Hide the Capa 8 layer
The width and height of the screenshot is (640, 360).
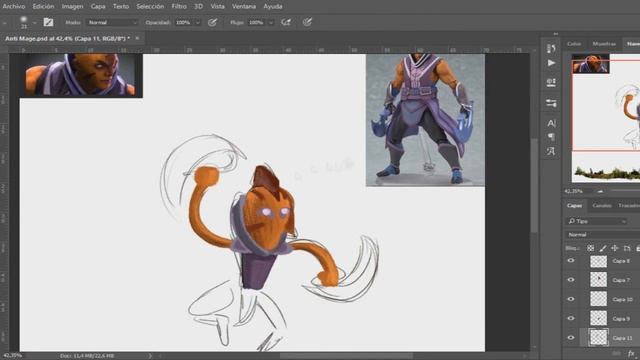[571, 260]
